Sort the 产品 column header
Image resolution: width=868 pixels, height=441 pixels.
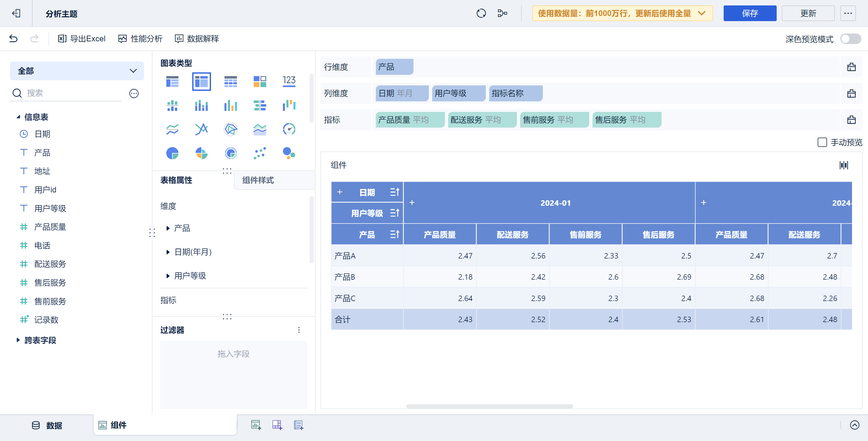point(395,234)
